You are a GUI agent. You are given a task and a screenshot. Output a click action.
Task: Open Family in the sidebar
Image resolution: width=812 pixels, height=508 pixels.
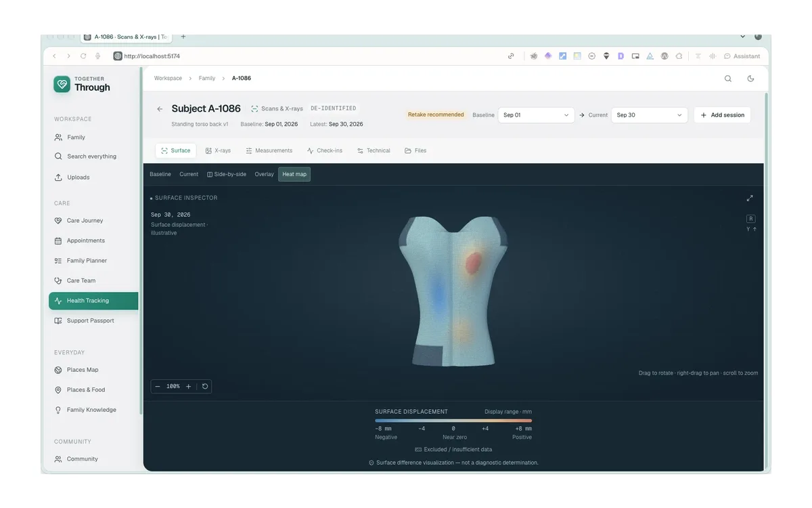[93, 137]
